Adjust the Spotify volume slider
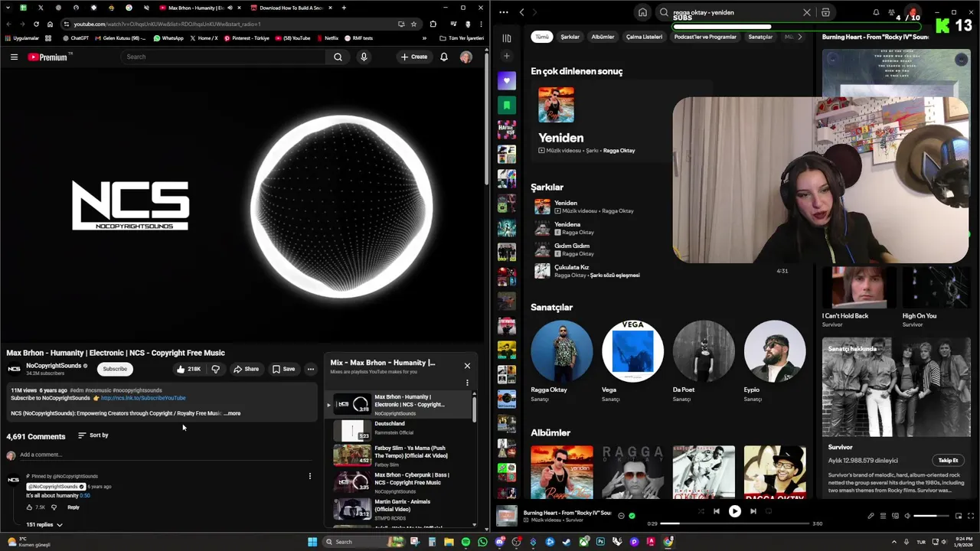Viewport: 980px width, 551px height. [929, 516]
